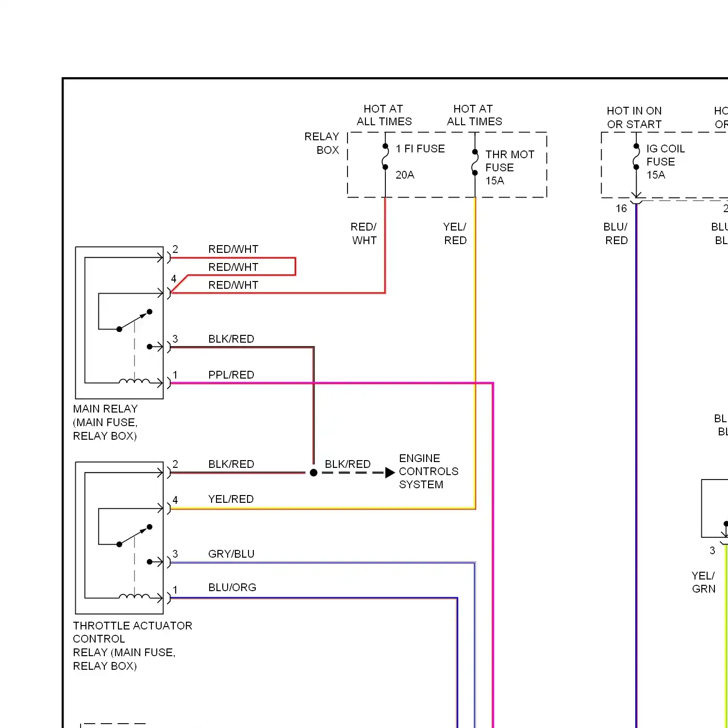Click the YEL/RED label below THR MOT fuse
Screen dimensions: 728x728
click(455, 233)
